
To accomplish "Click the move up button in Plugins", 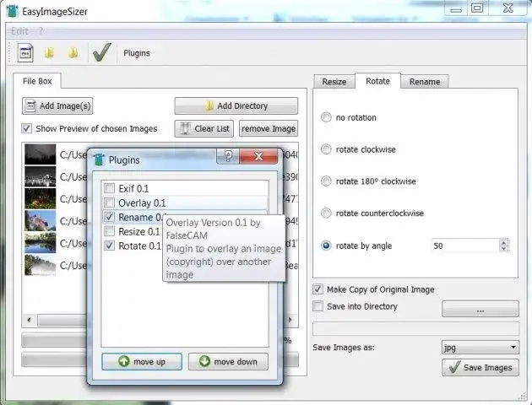I will [x=142, y=362].
